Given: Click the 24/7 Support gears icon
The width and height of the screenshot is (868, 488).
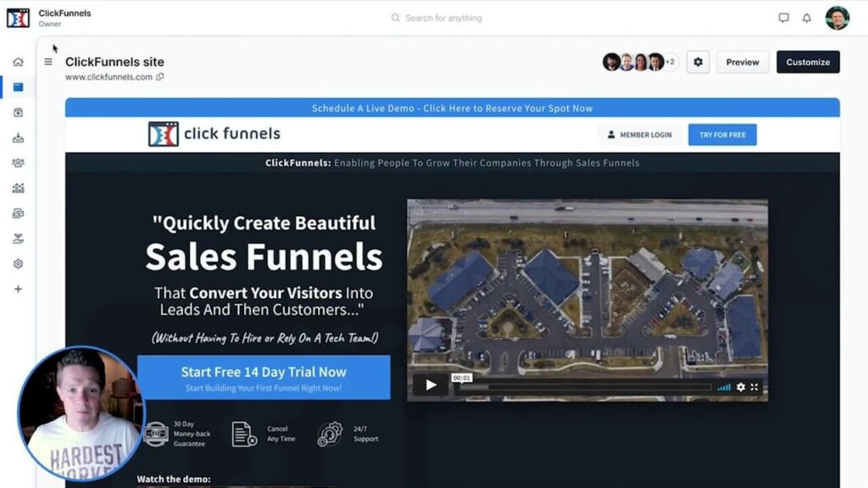Looking at the screenshot, I should coord(330,434).
